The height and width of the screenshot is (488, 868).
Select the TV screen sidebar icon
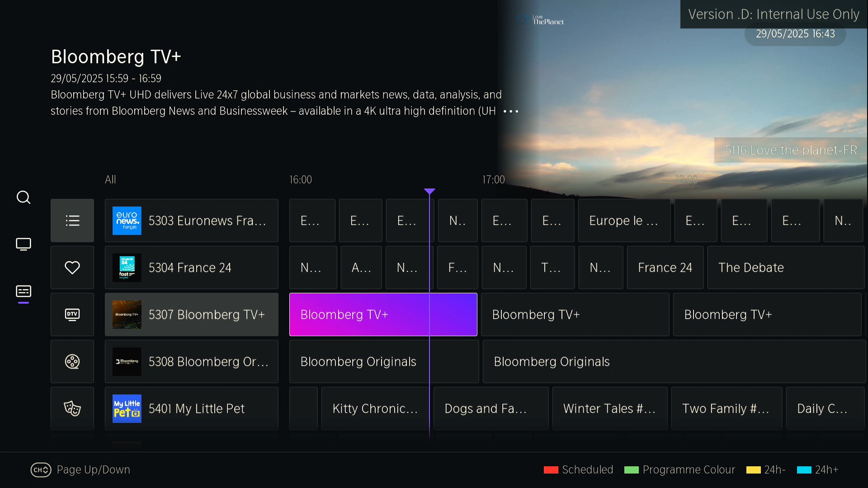24,244
